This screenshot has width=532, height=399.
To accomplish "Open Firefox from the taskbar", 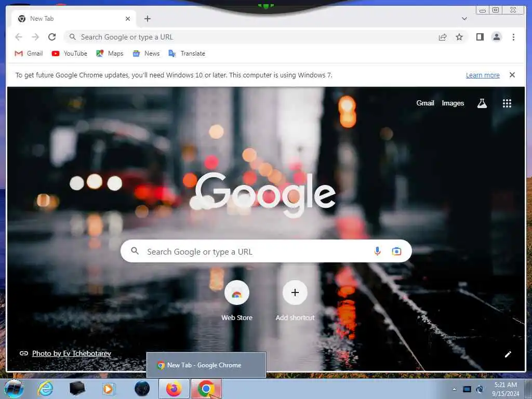I will point(174,389).
